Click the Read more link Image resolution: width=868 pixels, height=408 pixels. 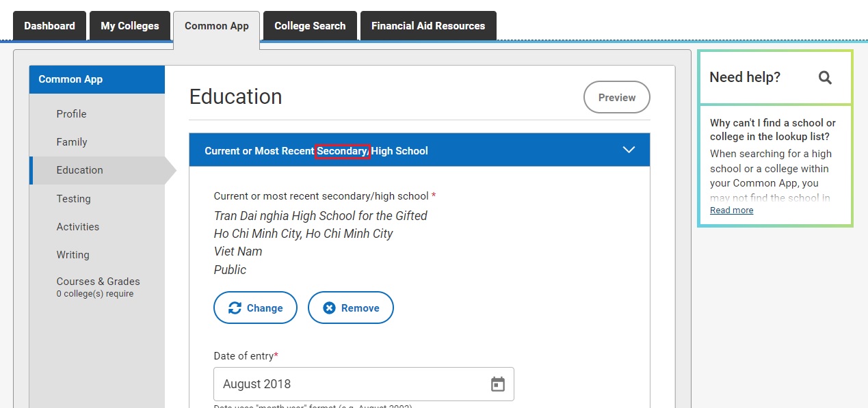731,210
